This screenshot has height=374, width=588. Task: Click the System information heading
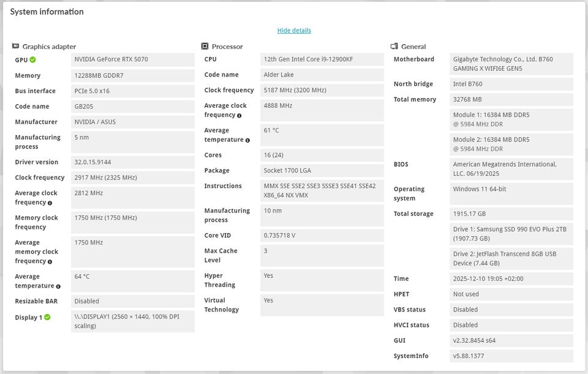(x=47, y=12)
